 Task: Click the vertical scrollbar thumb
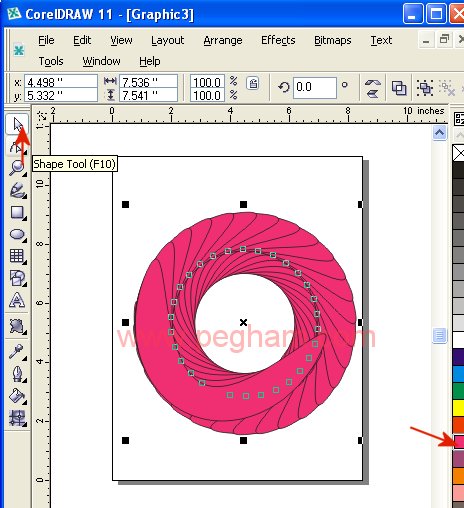440,335
